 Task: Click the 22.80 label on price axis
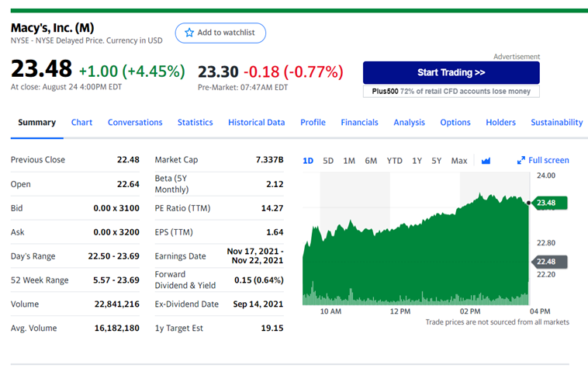coord(546,243)
